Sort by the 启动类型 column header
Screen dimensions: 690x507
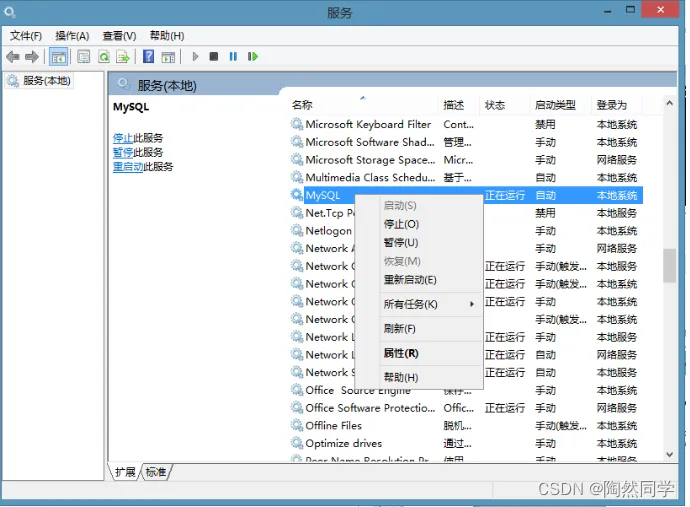pyautogui.click(x=561, y=105)
